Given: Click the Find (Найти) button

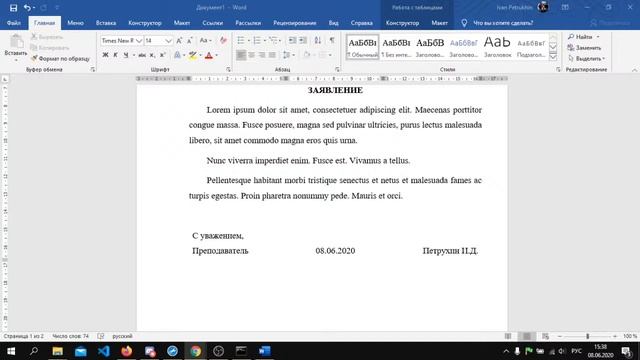Looking at the screenshot, I should click(580, 37).
